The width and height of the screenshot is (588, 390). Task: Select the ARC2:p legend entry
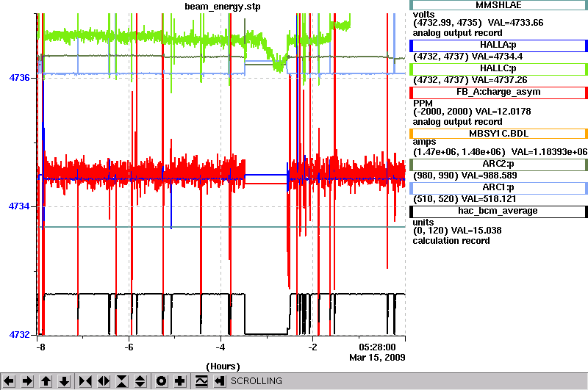point(498,165)
